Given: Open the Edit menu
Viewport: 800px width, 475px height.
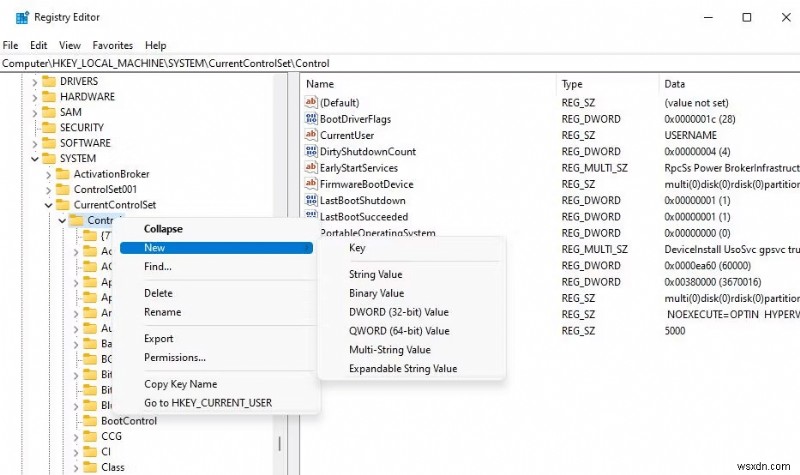Looking at the screenshot, I should tap(38, 45).
